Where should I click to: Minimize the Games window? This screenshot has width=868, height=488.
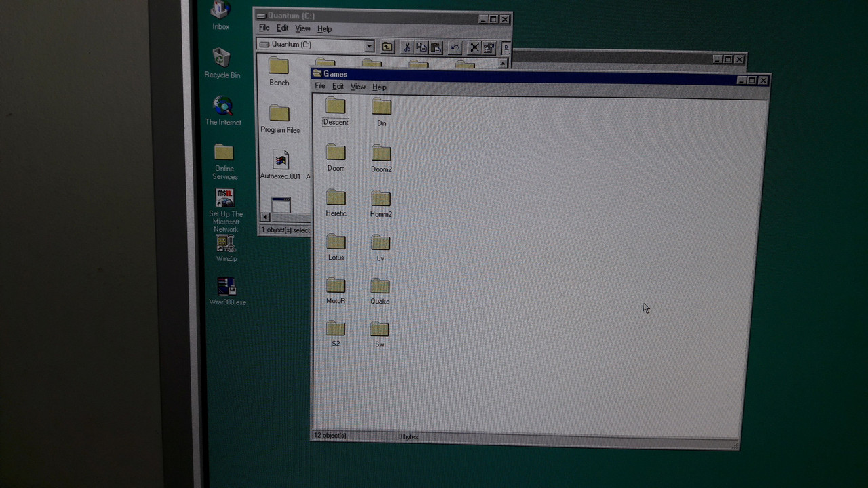coord(741,80)
